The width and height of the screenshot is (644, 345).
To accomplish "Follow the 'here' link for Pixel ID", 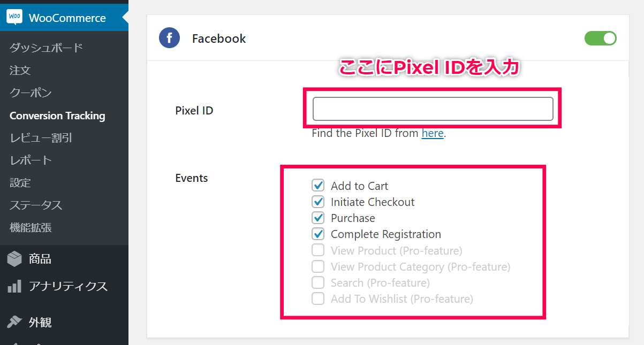I will tap(433, 133).
